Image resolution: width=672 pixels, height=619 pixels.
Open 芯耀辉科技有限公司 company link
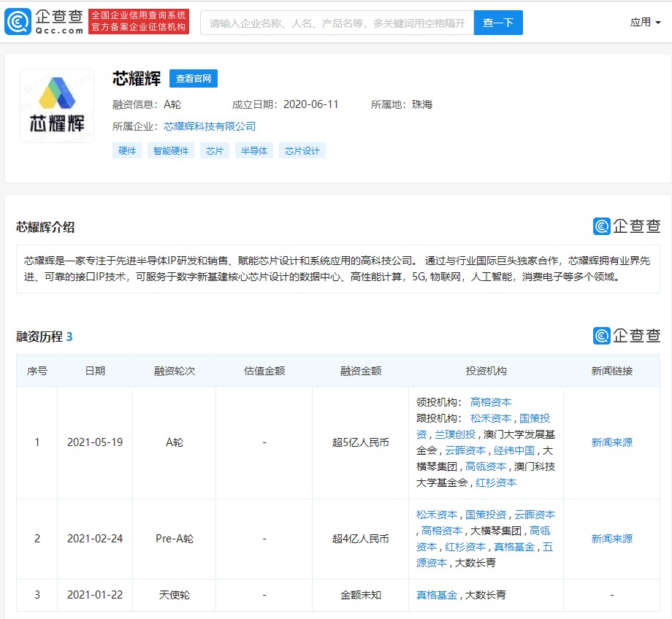tap(210, 126)
